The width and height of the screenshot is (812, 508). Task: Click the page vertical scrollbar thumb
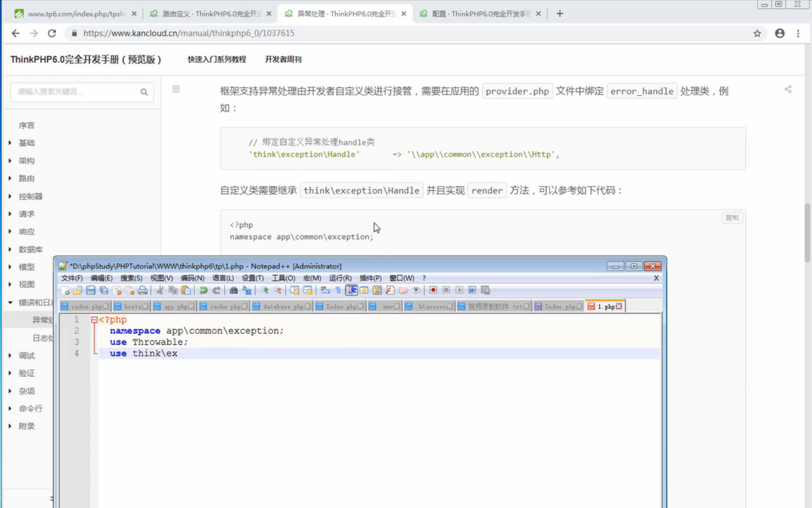807,233
